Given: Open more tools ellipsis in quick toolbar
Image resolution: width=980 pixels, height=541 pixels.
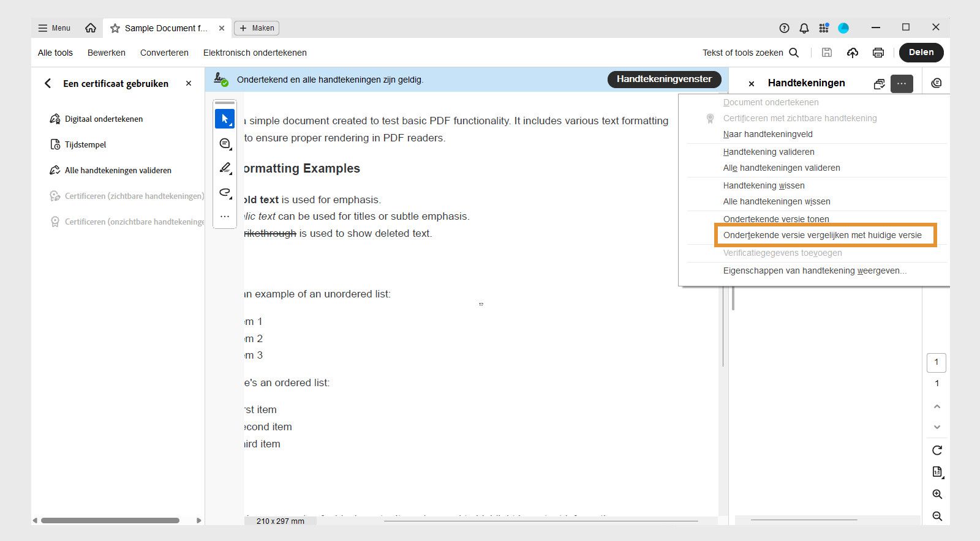Looking at the screenshot, I should pyautogui.click(x=225, y=216).
